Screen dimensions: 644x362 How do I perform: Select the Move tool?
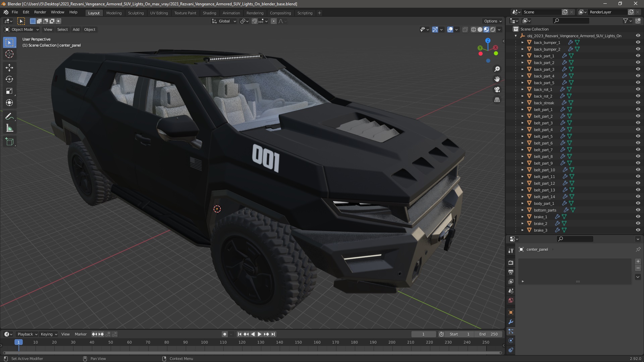[x=9, y=68]
